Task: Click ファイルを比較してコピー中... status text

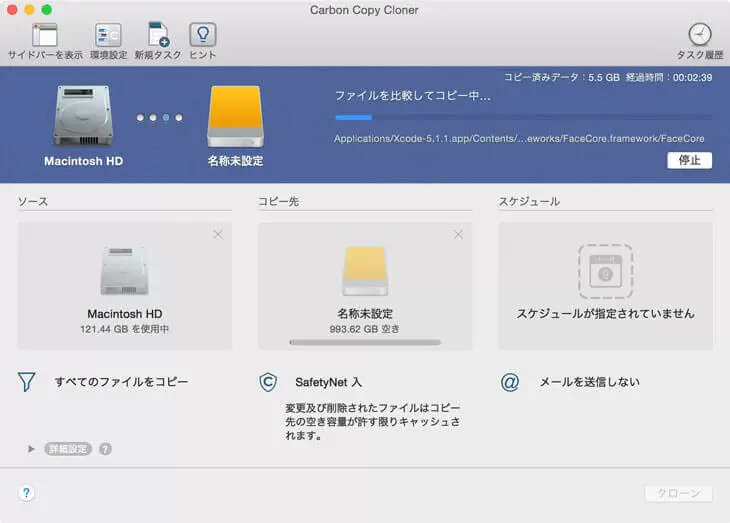Action: pos(412,95)
